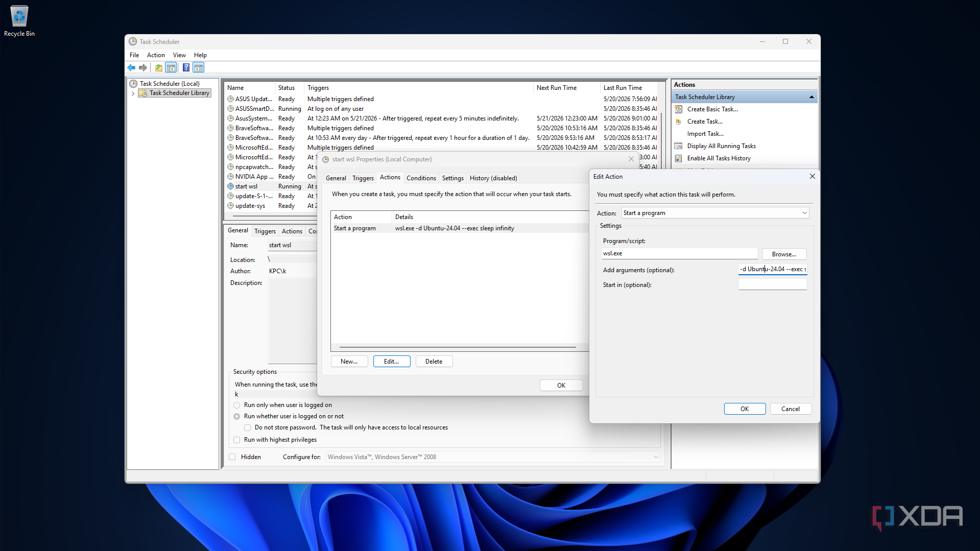The width and height of the screenshot is (980, 551).
Task: Open the Triggers tab in the lower task pane
Action: [x=265, y=231]
